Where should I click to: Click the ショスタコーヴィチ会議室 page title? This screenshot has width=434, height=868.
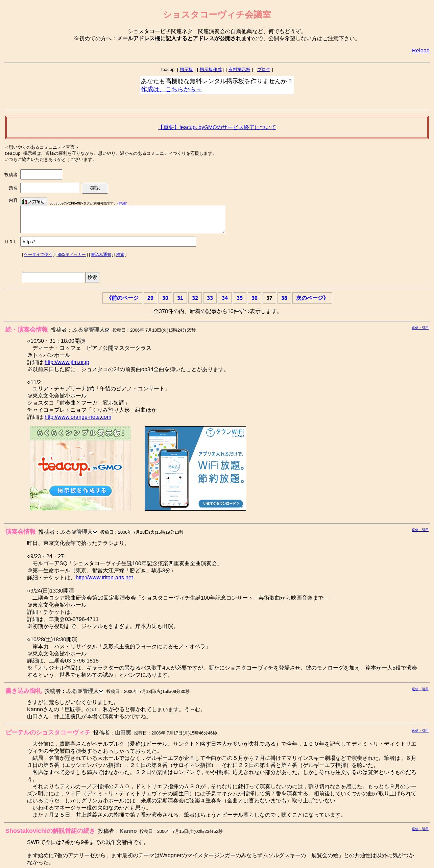coord(217,15)
